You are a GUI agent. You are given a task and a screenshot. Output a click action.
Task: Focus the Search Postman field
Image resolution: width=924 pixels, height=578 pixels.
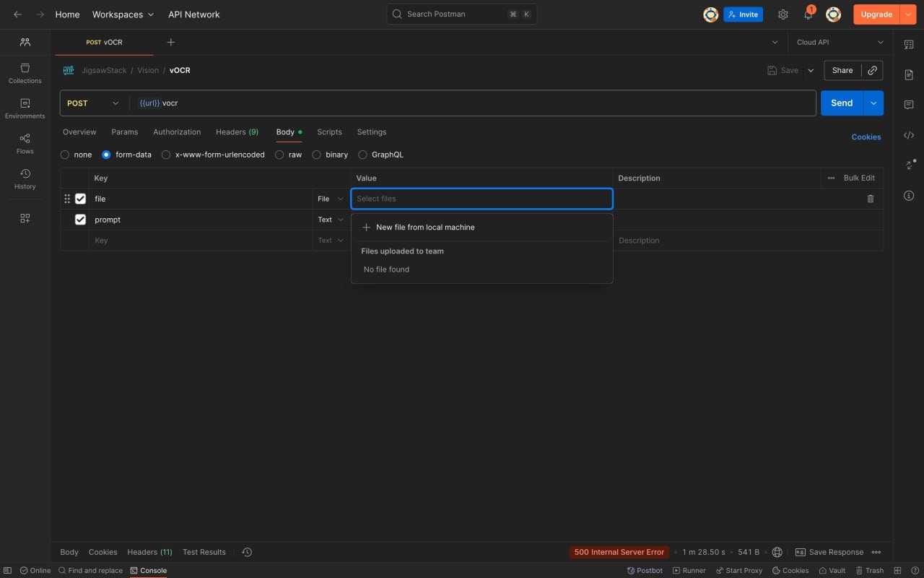[x=462, y=14]
